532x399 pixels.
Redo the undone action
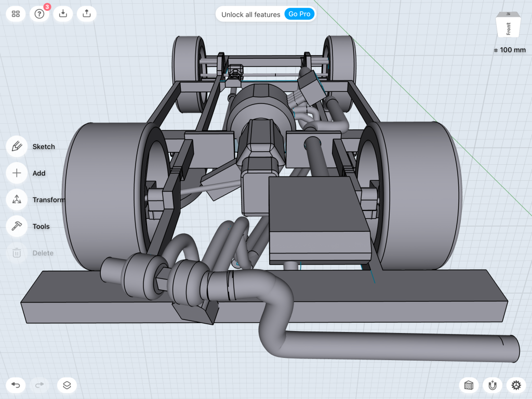pos(39,385)
